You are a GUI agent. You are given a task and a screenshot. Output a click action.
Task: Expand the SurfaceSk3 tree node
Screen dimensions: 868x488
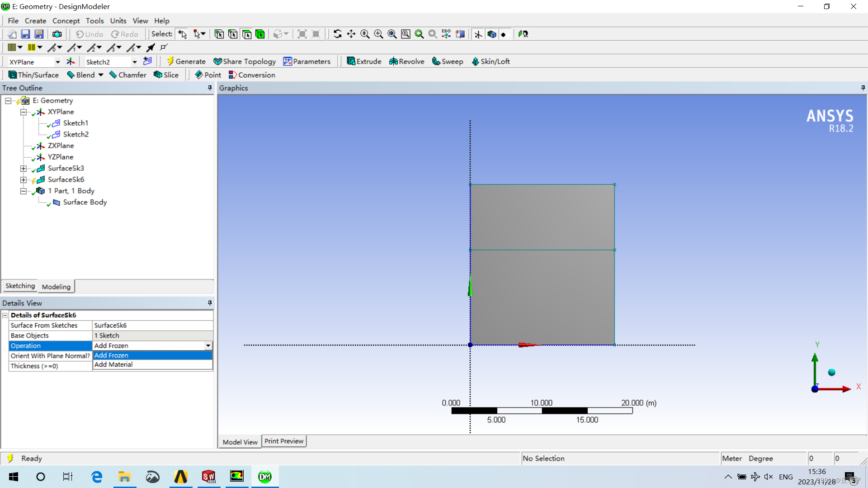coord(23,168)
